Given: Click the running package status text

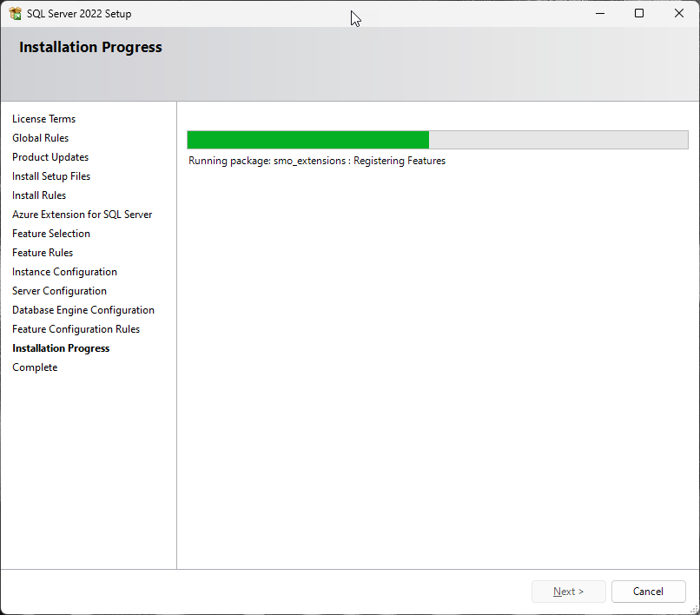Looking at the screenshot, I should point(316,161).
